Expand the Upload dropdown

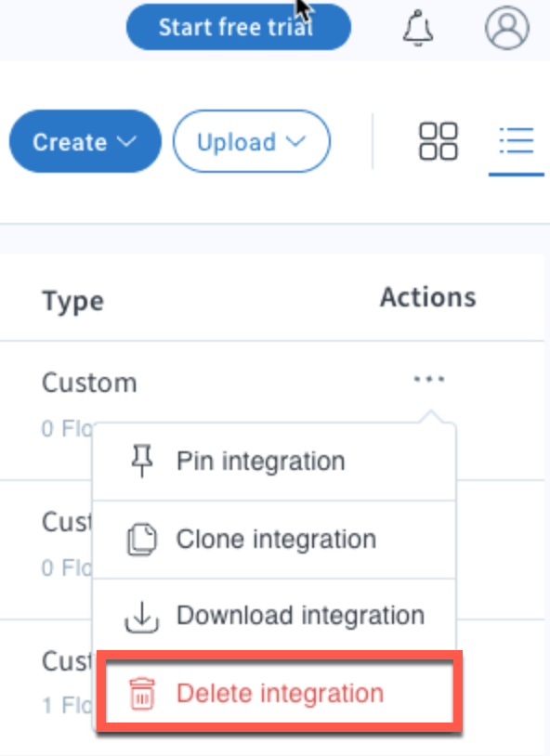point(252,141)
